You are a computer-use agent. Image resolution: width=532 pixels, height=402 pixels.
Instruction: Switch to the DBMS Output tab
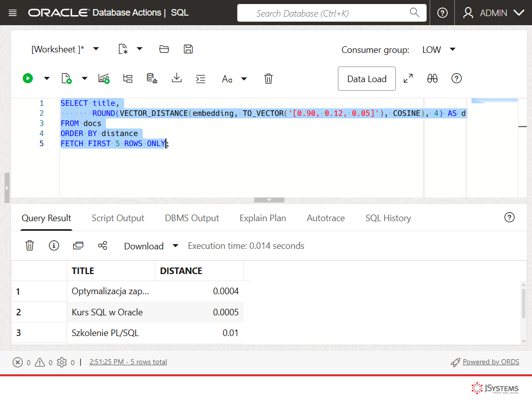click(192, 218)
